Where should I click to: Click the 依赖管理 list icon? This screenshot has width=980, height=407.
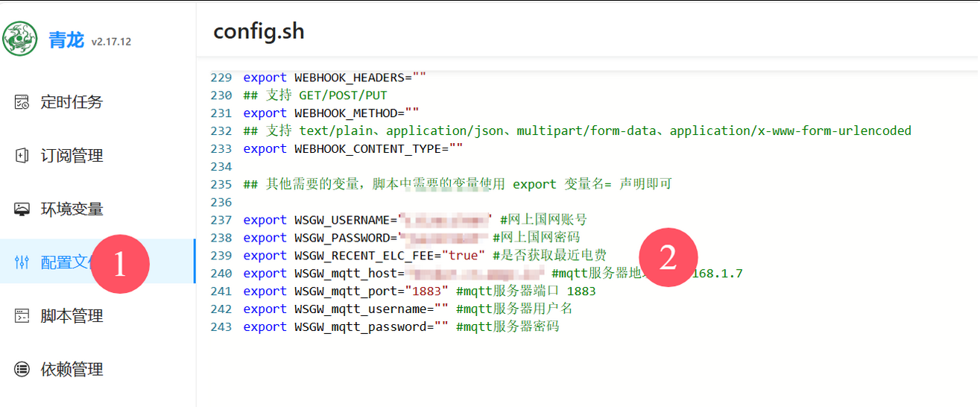[x=22, y=369]
